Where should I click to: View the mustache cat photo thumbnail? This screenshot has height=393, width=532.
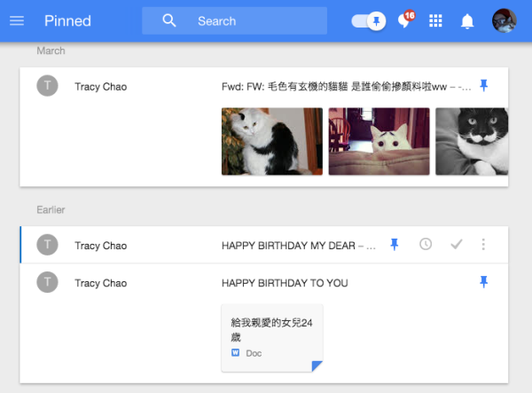point(472,141)
